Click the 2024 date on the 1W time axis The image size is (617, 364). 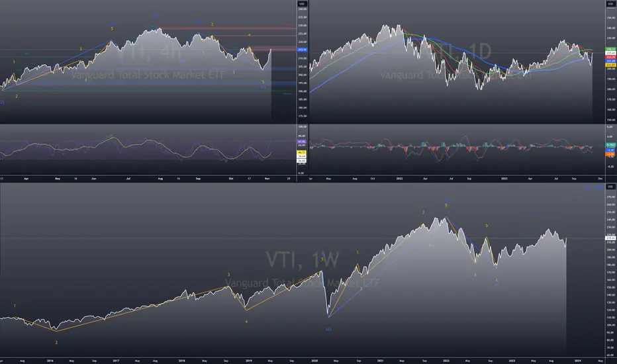(x=578, y=361)
